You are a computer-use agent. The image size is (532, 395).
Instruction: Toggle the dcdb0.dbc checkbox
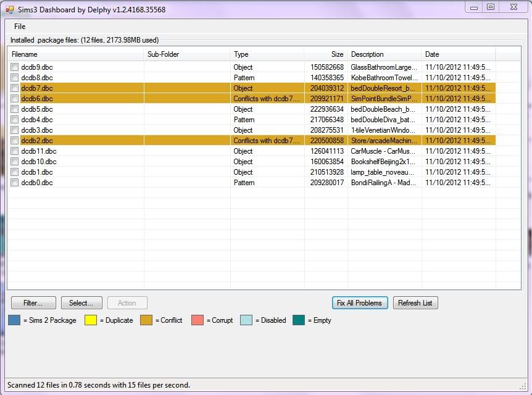(14, 183)
